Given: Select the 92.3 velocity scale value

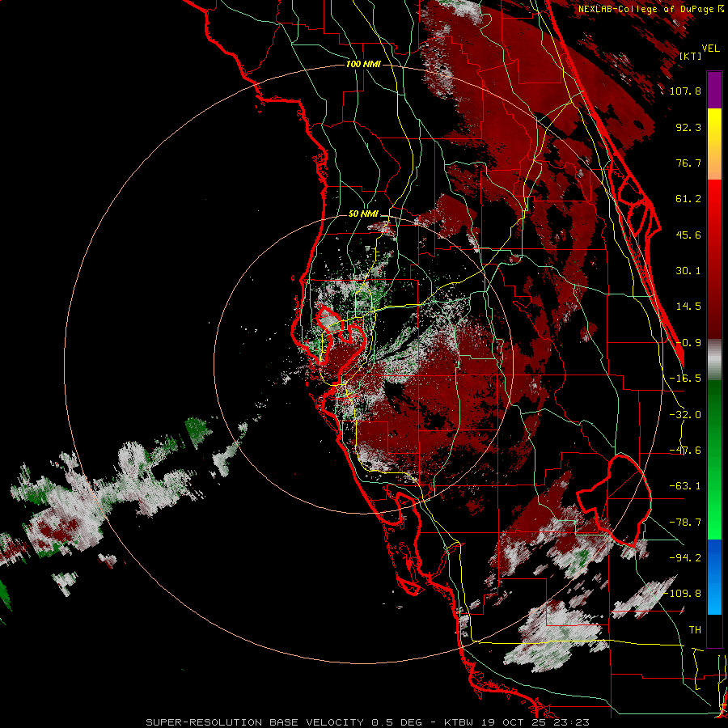Looking at the screenshot, I should (x=688, y=127).
